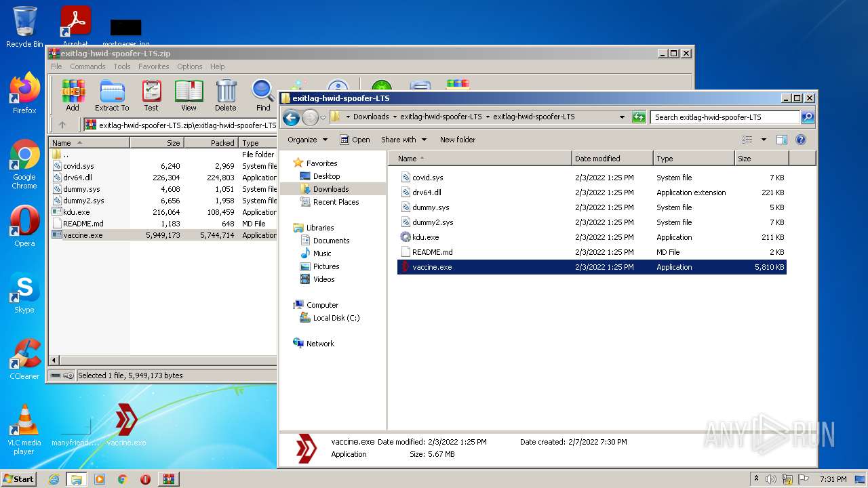Open WinRAR Favorites menu
The height and width of the screenshot is (488, 868).
pyautogui.click(x=154, y=66)
